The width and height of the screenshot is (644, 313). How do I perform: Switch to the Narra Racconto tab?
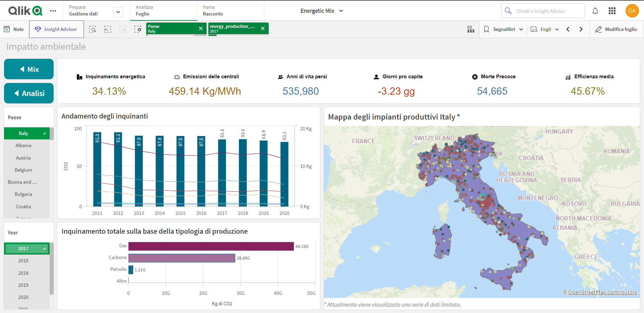[x=213, y=11]
